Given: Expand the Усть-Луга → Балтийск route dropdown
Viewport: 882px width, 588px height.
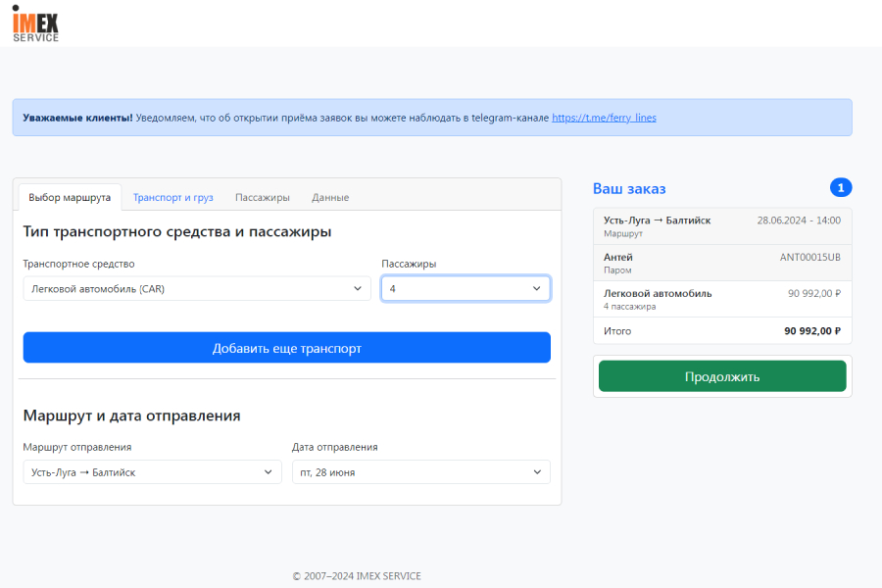Looking at the screenshot, I should pyautogui.click(x=152, y=472).
